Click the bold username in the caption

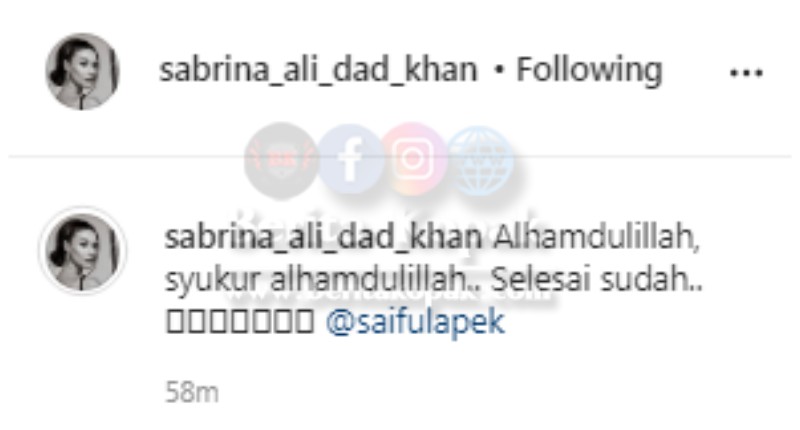tap(323, 237)
